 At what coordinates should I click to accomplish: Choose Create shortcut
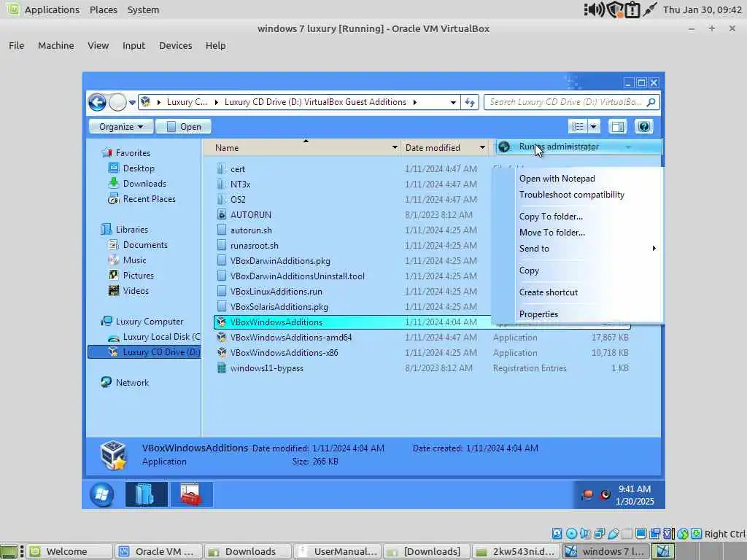point(549,292)
